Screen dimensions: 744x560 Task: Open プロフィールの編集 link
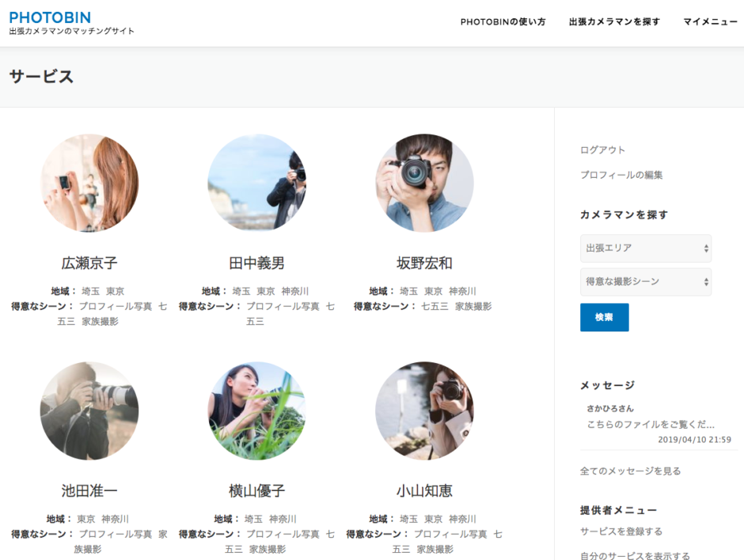click(x=621, y=176)
